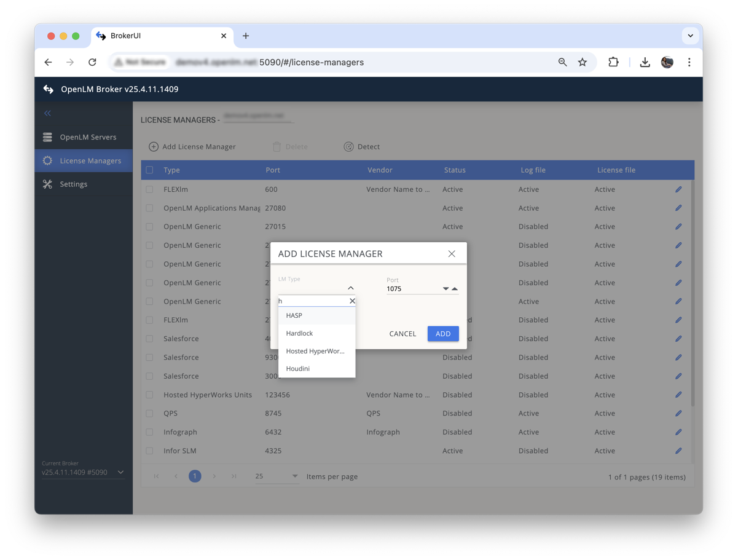
Task: Open Settings via the wrench icon
Action: tap(47, 183)
